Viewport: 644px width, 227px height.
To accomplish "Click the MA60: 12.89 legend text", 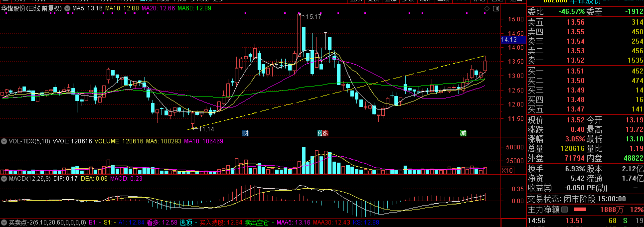I will [x=195, y=8].
